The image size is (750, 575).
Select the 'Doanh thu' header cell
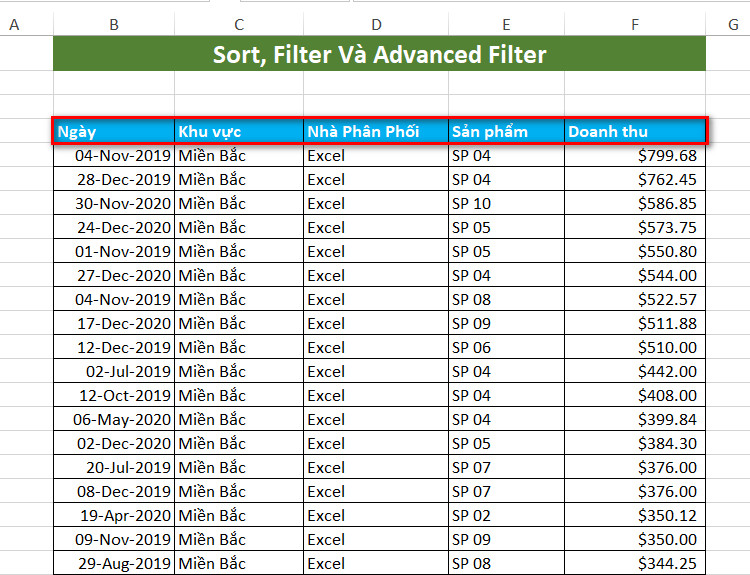coord(635,131)
